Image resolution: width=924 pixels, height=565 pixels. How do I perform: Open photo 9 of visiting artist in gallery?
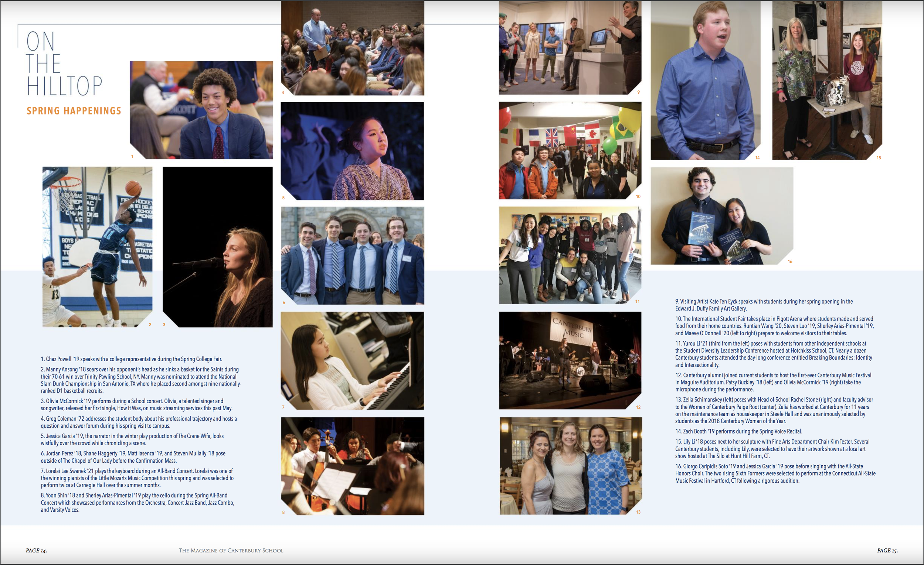point(570,48)
